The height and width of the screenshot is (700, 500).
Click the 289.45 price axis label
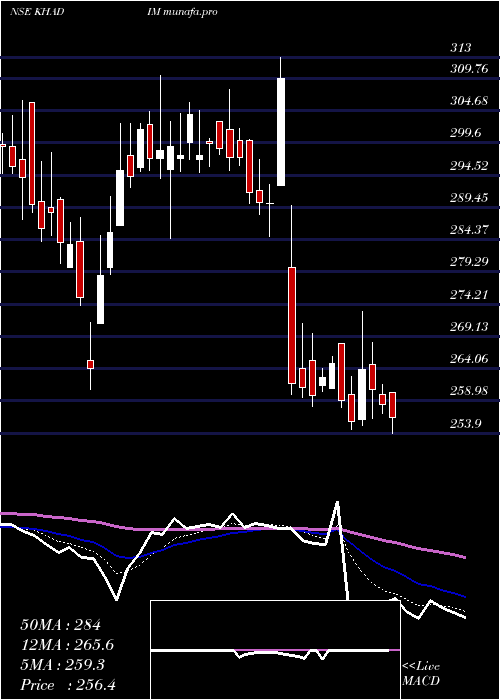click(469, 197)
